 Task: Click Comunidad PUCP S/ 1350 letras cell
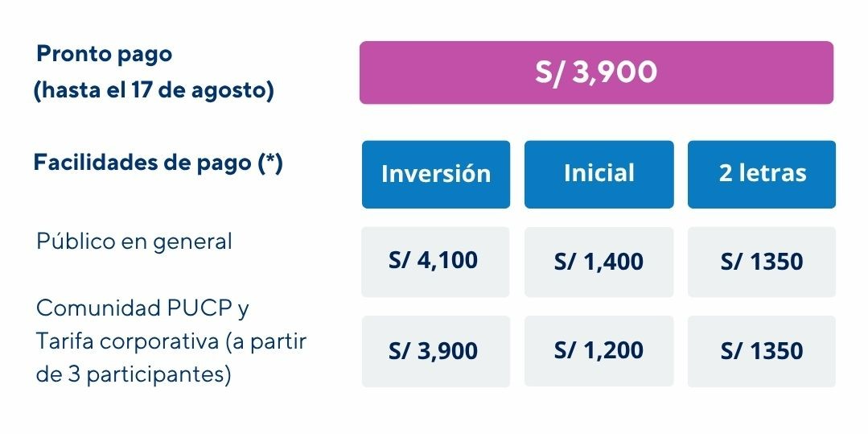click(762, 351)
